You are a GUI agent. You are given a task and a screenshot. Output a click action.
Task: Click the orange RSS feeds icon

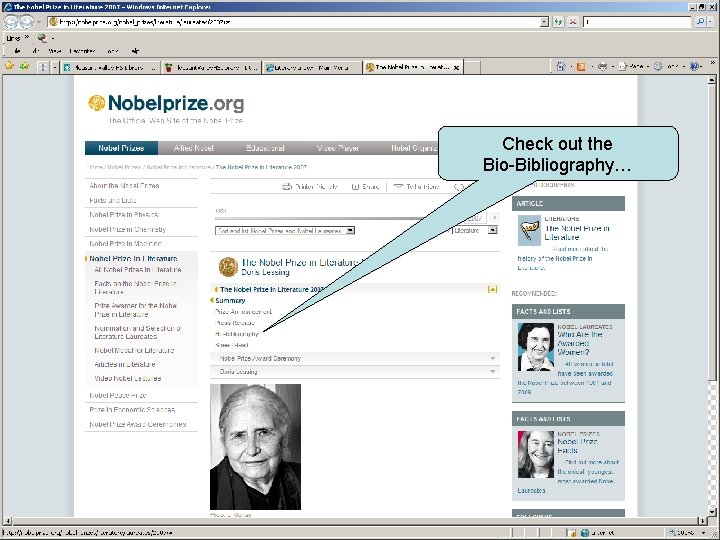point(581,67)
